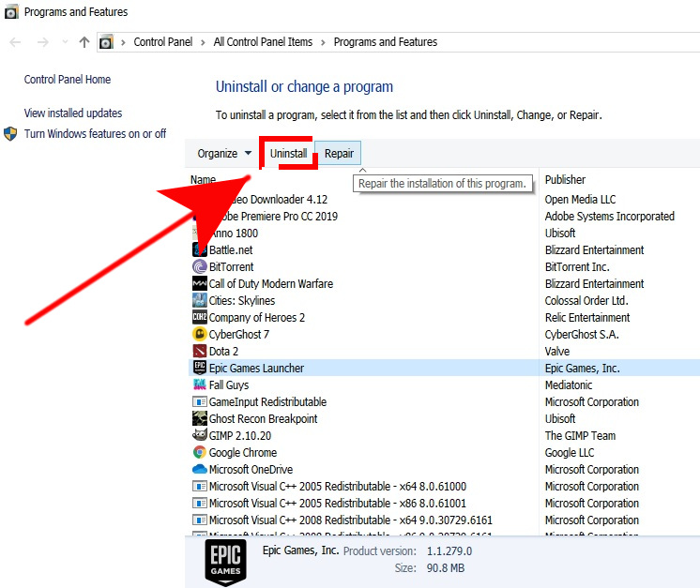Click the Google Chrome icon
The width and height of the screenshot is (700, 588).
tap(200, 452)
